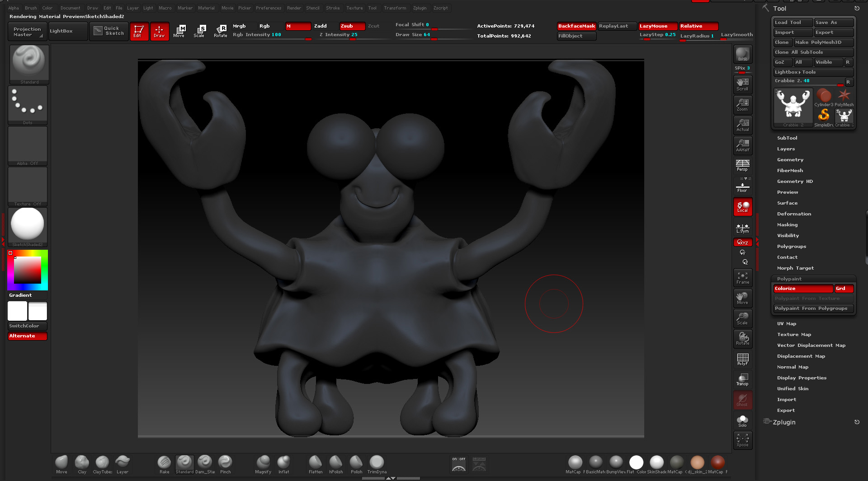This screenshot has height=481, width=868.
Task: Expand the SubTool section
Action: click(787, 138)
